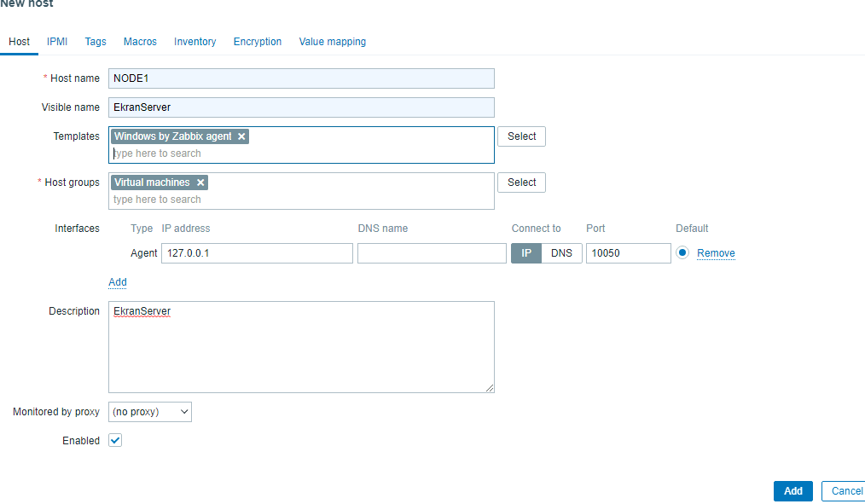Screen dimensions: 865x504
Task: Select the Default interface radio button
Action: tap(682, 253)
